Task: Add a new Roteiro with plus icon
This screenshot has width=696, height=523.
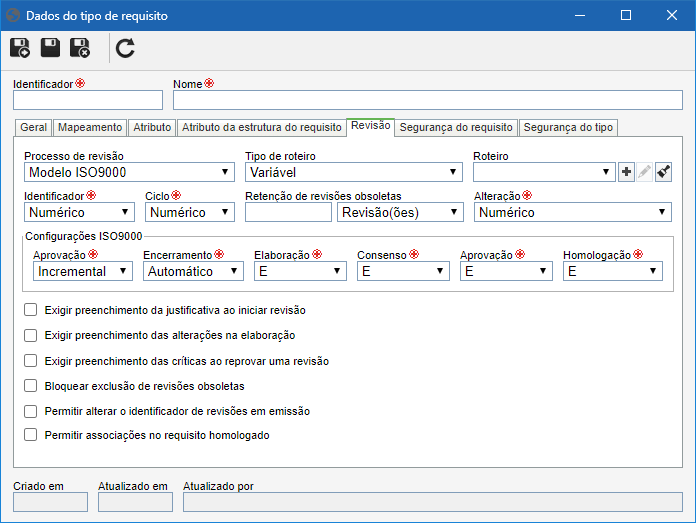Action: coord(626,172)
